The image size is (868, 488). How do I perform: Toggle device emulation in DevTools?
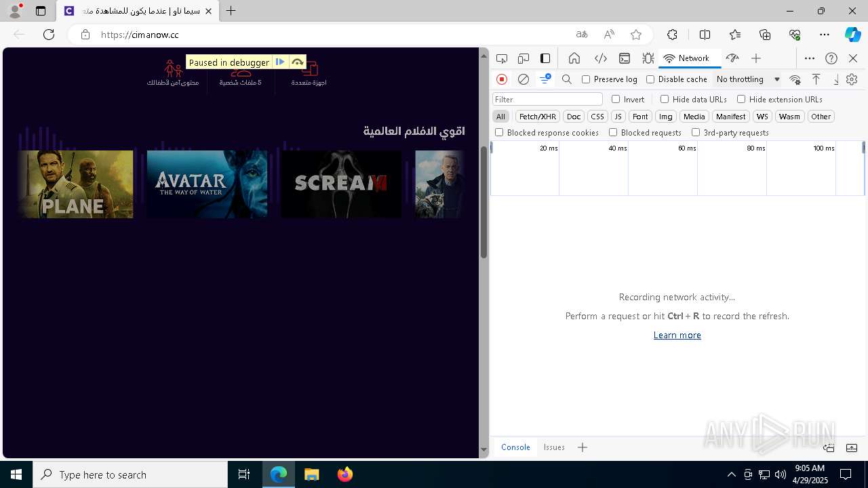(x=524, y=58)
